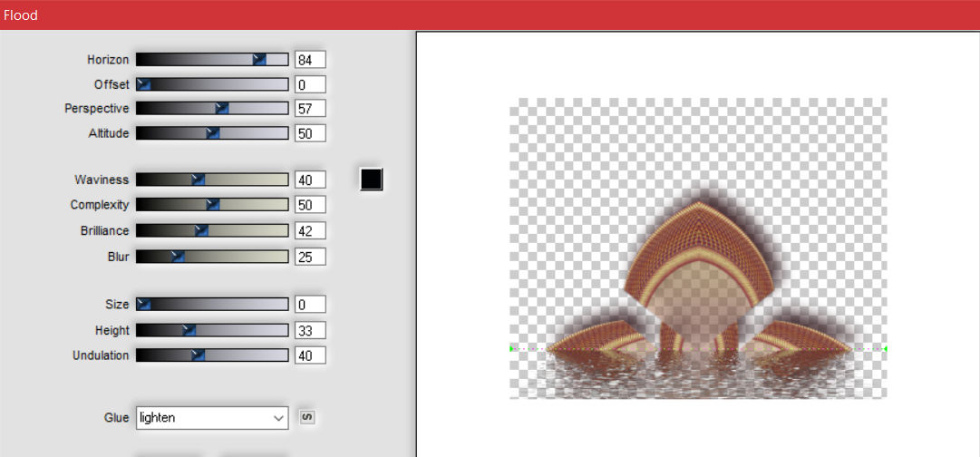
Task: Focus the Horizon value field showing 84
Action: [309, 60]
